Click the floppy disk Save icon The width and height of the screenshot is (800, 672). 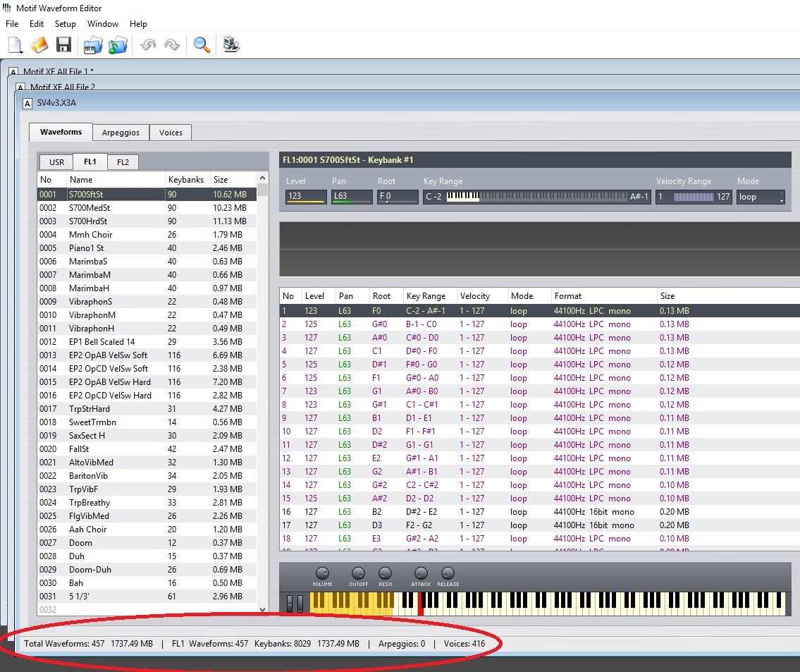(x=63, y=45)
